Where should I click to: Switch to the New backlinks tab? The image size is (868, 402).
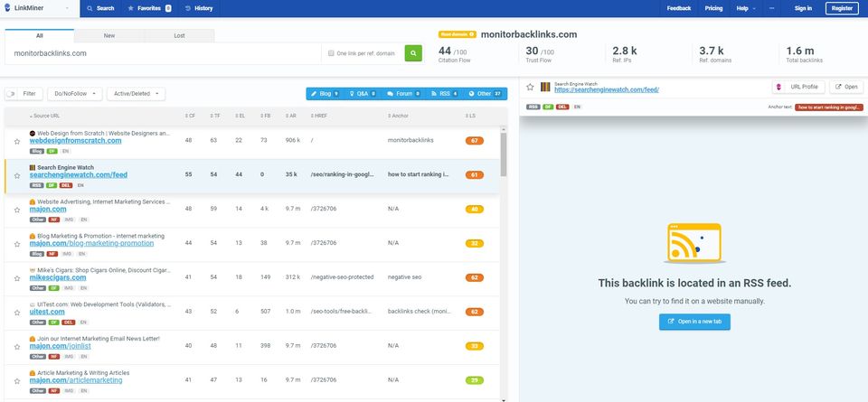[x=109, y=36]
